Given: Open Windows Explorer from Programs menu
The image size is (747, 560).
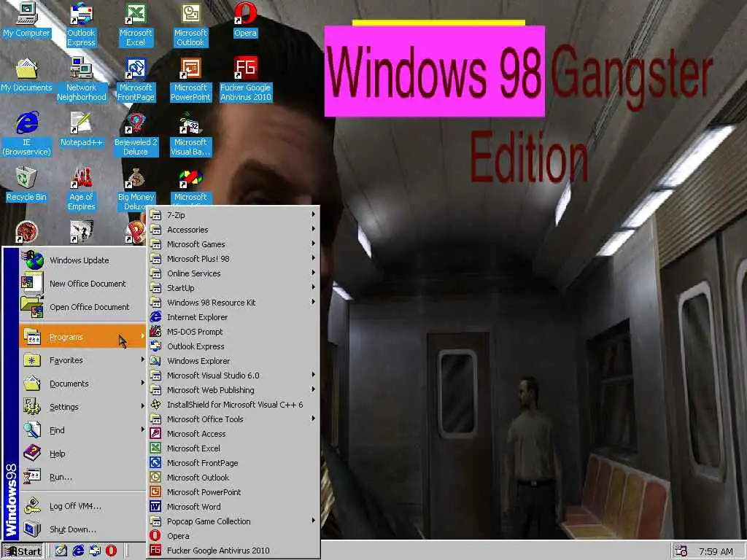Looking at the screenshot, I should coord(233,360).
